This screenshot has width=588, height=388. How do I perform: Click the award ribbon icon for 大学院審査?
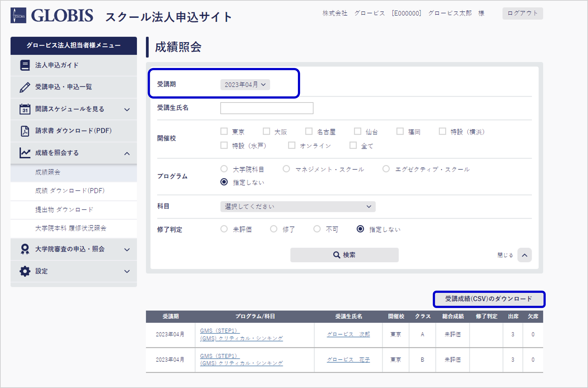pyautogui.click(x=25, y=249)
